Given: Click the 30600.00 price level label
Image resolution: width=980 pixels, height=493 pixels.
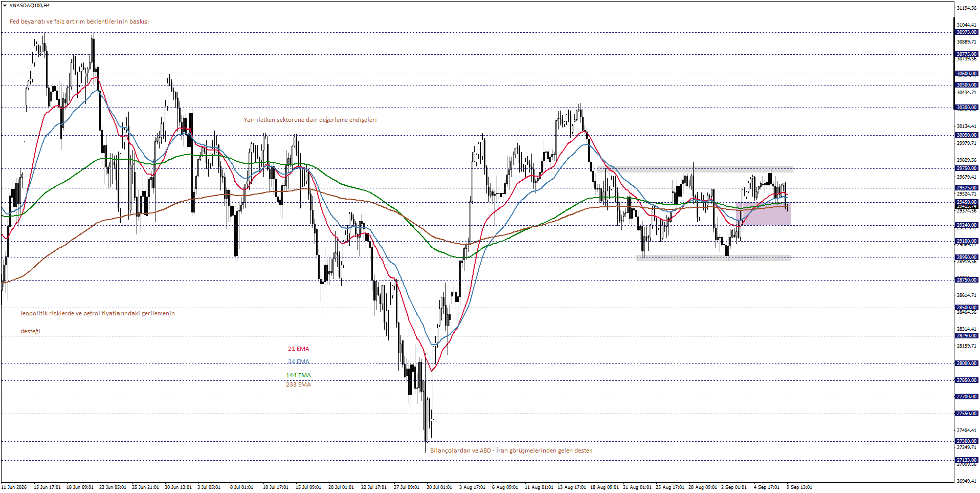Looking at the screenshot, I should (967, 74).
